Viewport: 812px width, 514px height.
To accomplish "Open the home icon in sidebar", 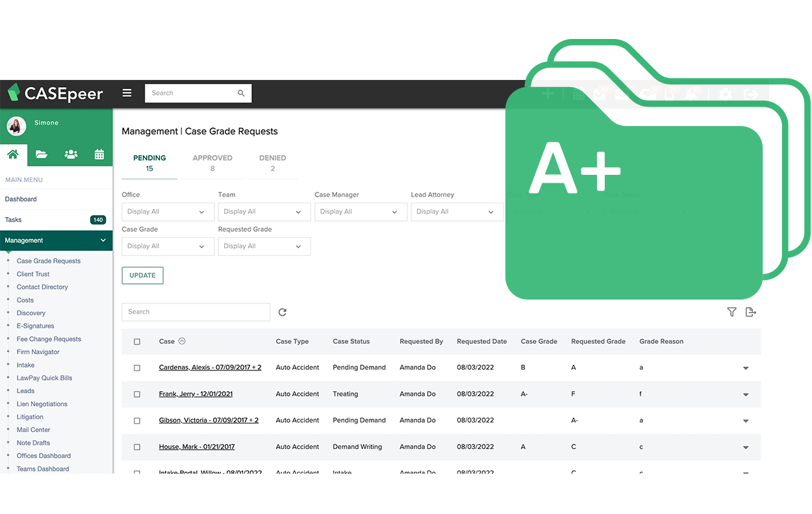I will [x=13, y=154].
